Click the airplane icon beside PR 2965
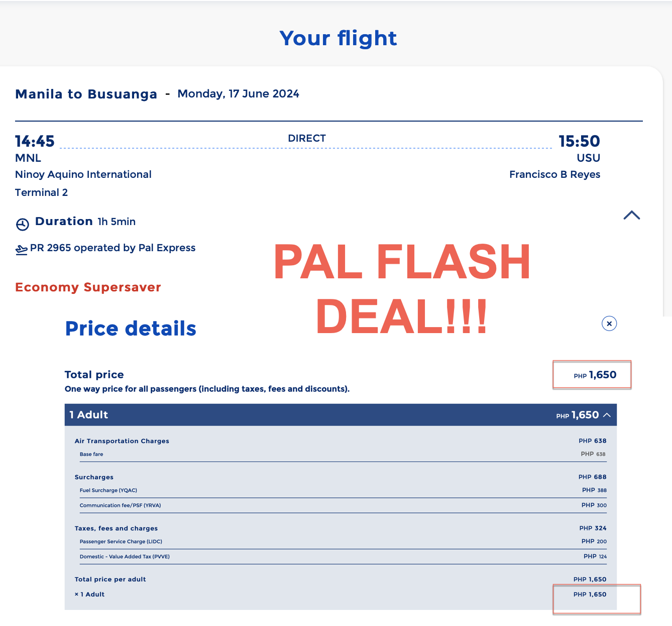The height and width of the screenshot is (626, 672). coord(22,250)
